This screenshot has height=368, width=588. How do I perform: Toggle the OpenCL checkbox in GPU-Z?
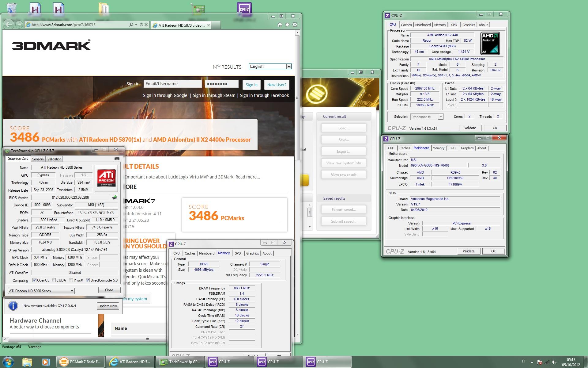pos(34,280)
